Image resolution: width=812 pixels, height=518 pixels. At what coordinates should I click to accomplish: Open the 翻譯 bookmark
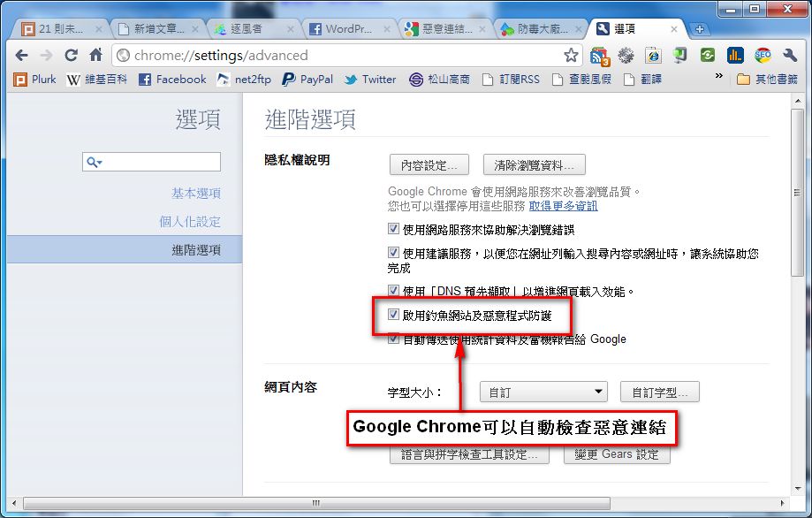(642, 80)
